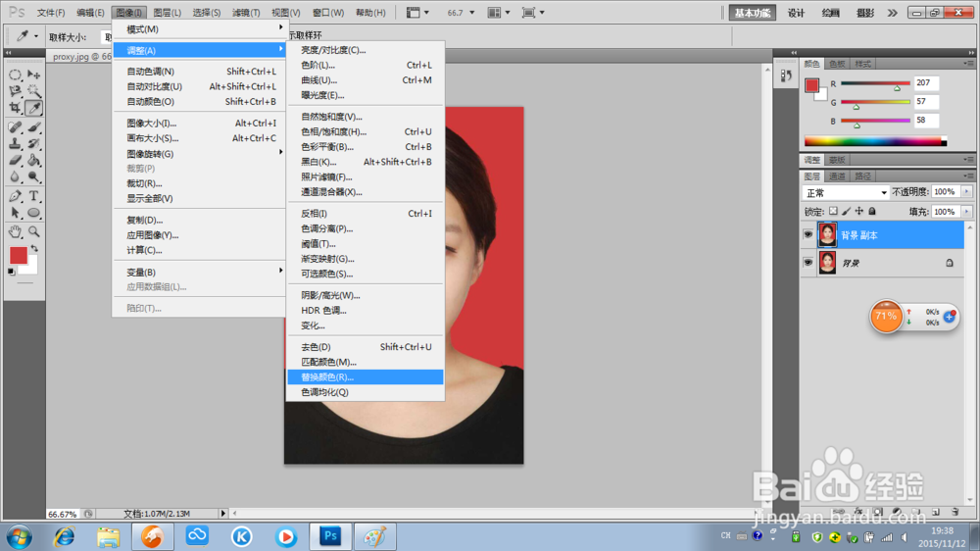This screenshot has height=551, width=980.
Task: Select the Clone Stamp tool
Action: click(15, 144)
